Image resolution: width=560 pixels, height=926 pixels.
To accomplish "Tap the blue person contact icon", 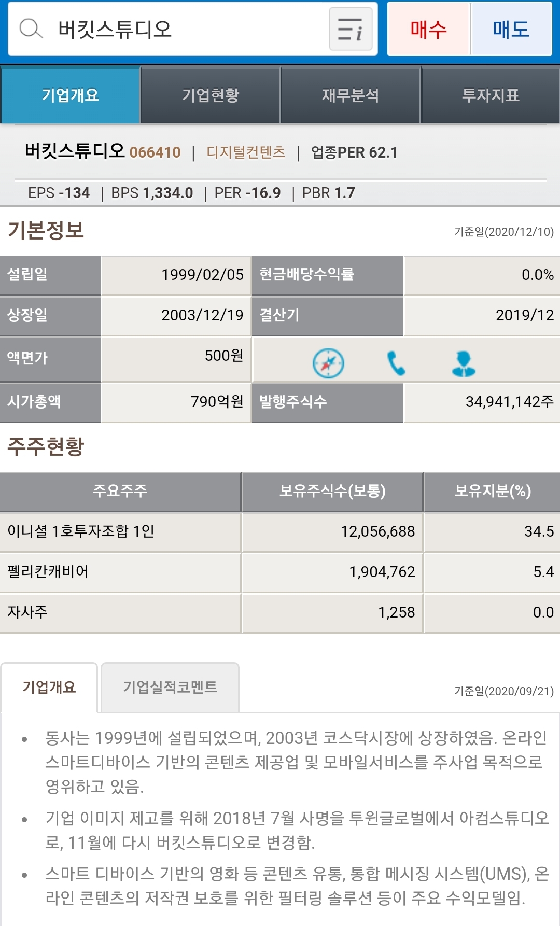I will (463, 363).
